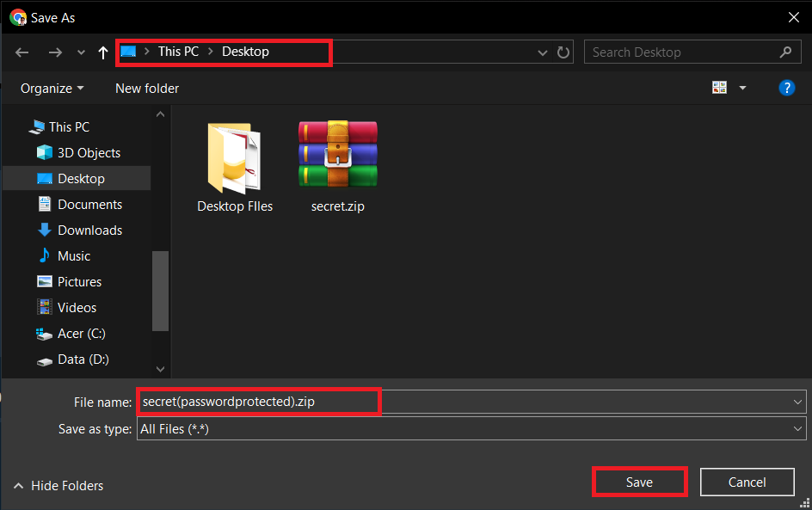Viewport: 812px width, 510px height.
Task: Refresh the Desktop folder listing
Action: click(563, 52)
